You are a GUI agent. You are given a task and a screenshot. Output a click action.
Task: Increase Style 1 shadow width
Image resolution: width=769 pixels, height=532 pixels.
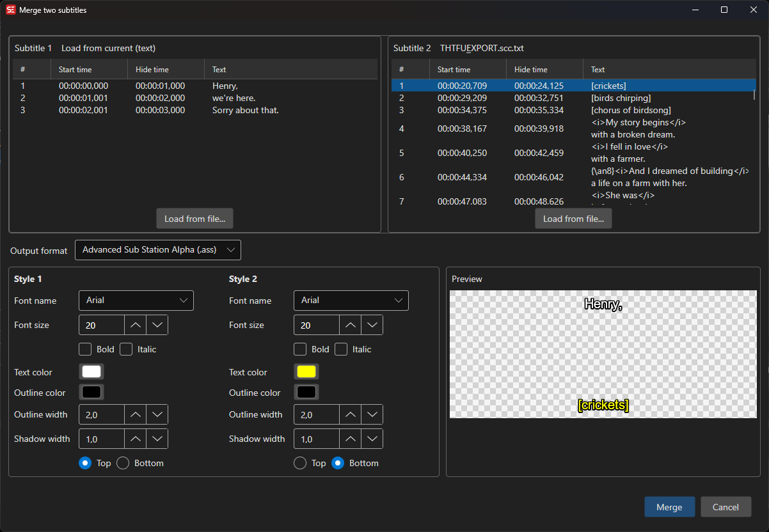(135, 439)
